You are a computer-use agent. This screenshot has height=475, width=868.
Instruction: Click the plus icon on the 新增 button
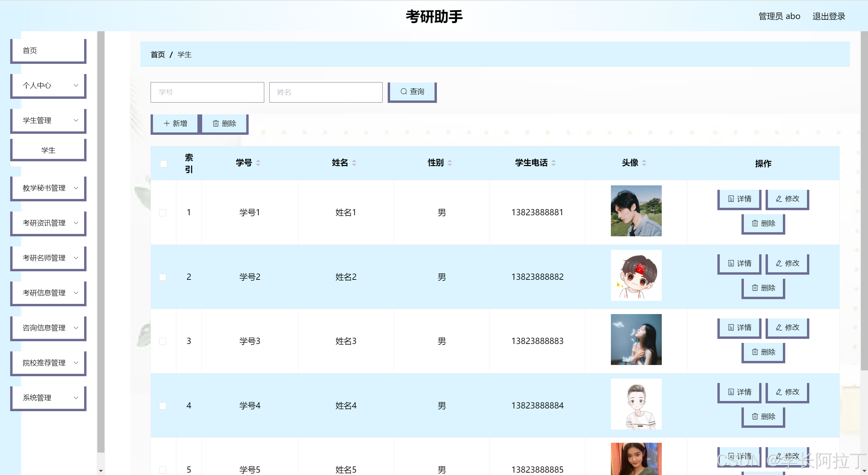(x=166, y=123)
